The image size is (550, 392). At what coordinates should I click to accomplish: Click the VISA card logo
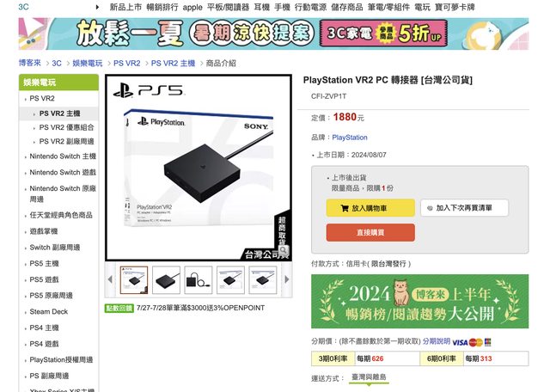460,342
